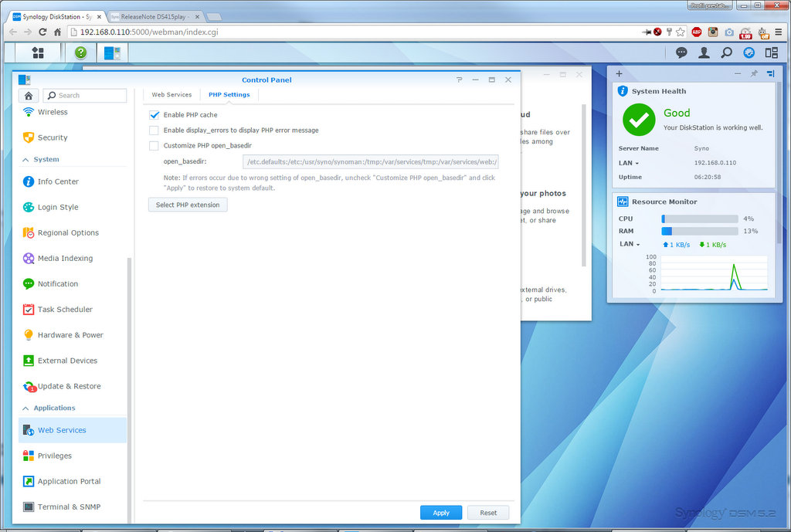This screenshot has width=791, height=532.
Task: Click the add widget plus icon
Action: (x=619, y=73)
